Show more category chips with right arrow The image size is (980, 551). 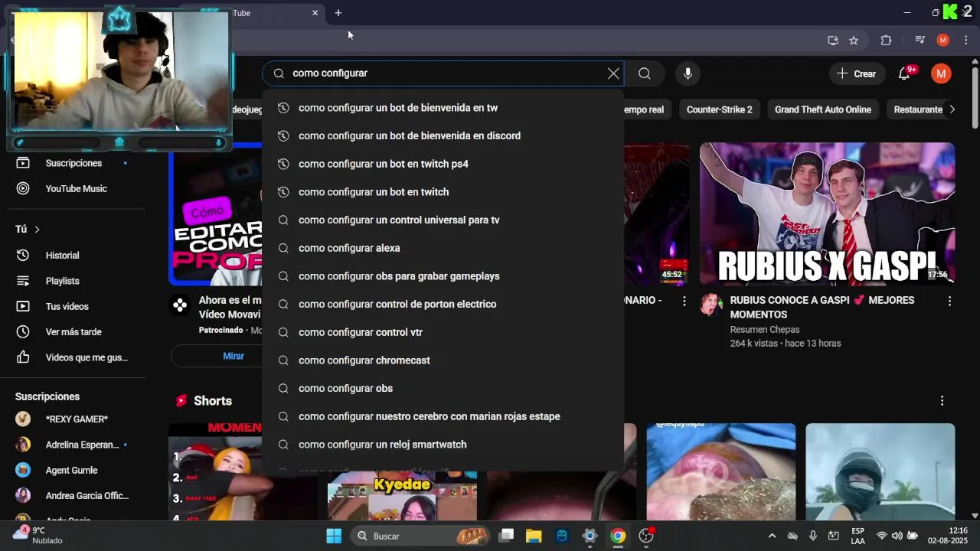[x=952, y=109]
